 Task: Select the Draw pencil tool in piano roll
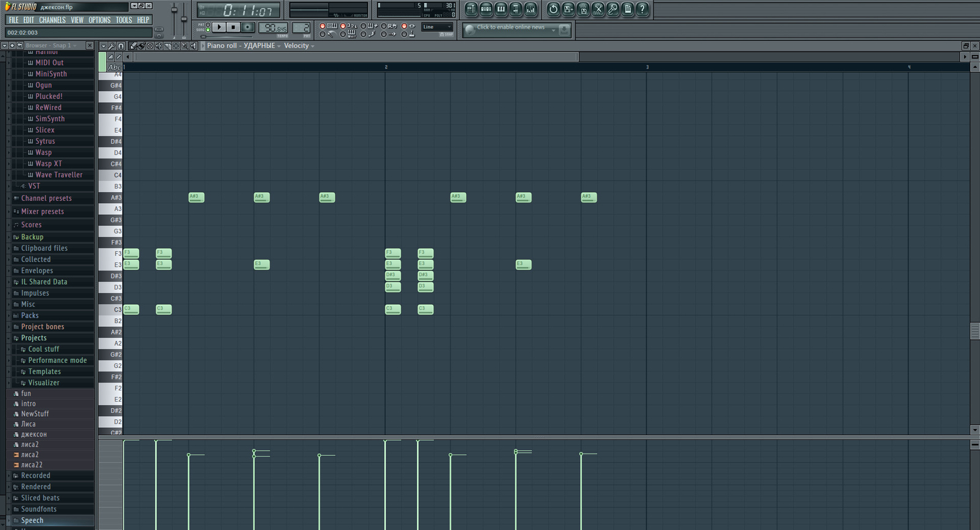133,46
